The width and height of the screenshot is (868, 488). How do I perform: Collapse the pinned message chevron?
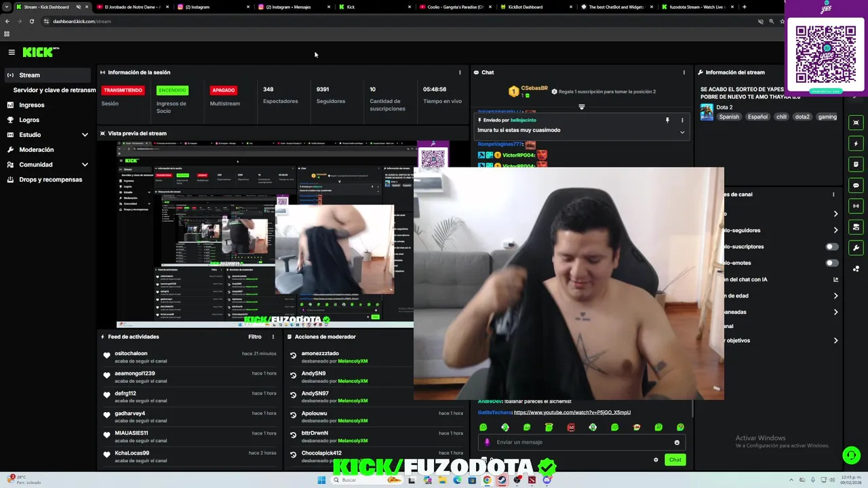(682, 132)
